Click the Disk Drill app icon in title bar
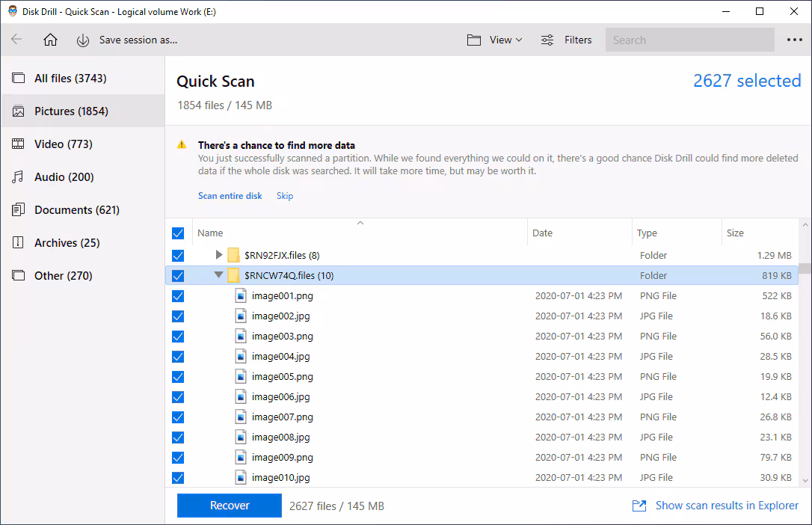Viewport: 812px width, 525px height. click(13, 11)
